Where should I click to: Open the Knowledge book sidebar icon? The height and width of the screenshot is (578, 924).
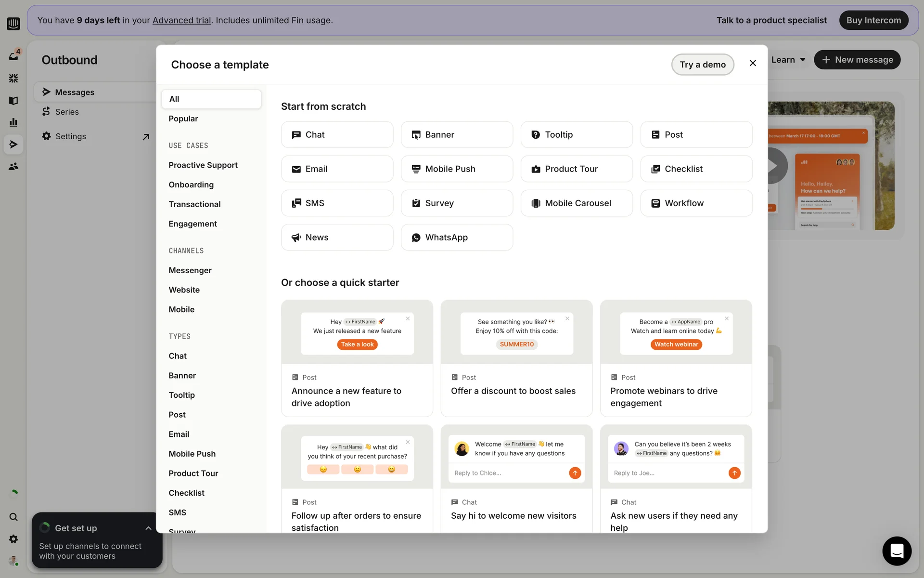(x=13, y=100)
